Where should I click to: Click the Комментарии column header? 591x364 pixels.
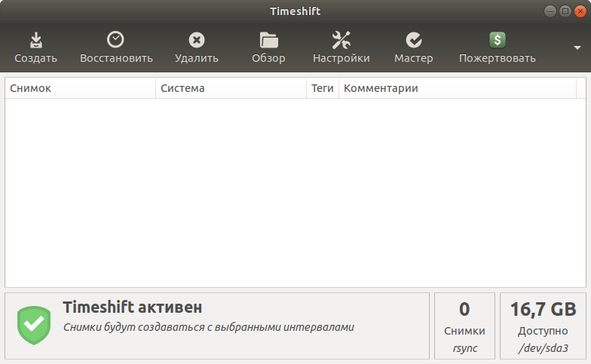(x=458, y=88)
